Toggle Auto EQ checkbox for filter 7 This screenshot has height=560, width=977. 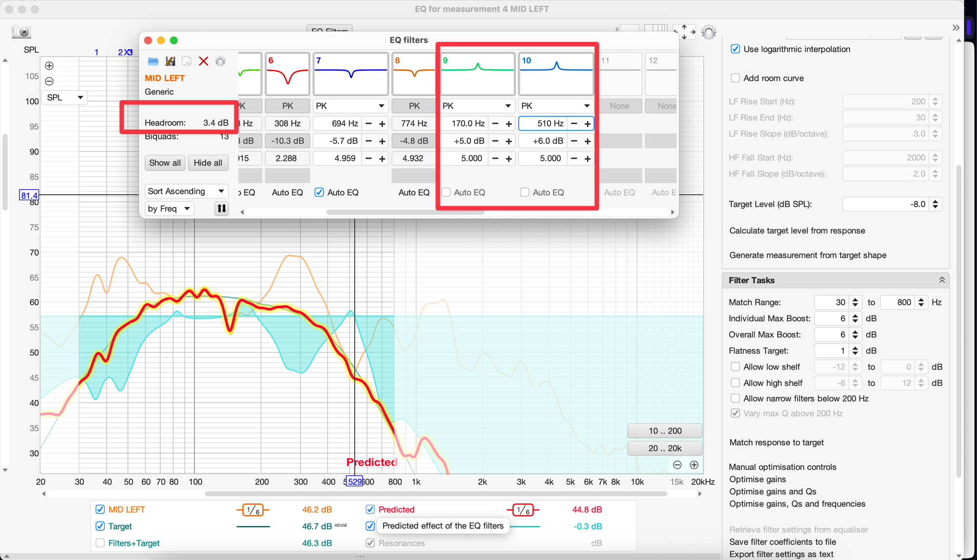[x=319, y=192]
